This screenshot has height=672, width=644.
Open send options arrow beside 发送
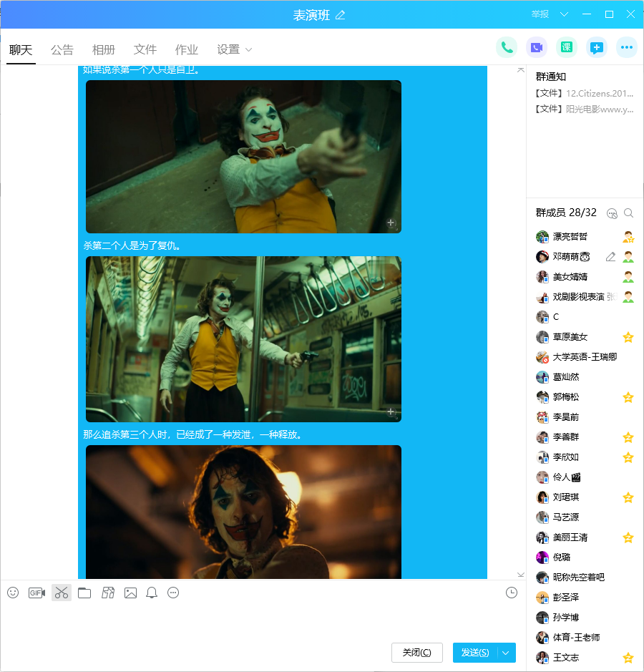coord(507,653)
